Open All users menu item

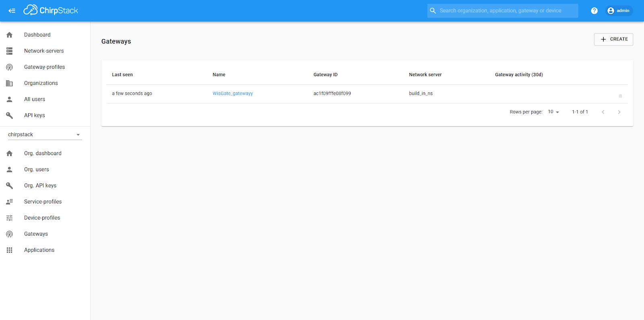pos(35,100)
